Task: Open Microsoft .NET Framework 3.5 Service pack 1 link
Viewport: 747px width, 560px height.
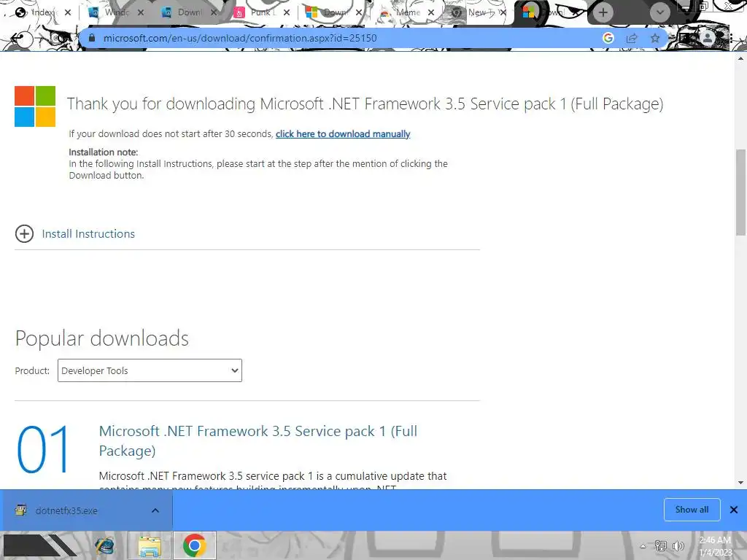Action: tap(258, 440)
